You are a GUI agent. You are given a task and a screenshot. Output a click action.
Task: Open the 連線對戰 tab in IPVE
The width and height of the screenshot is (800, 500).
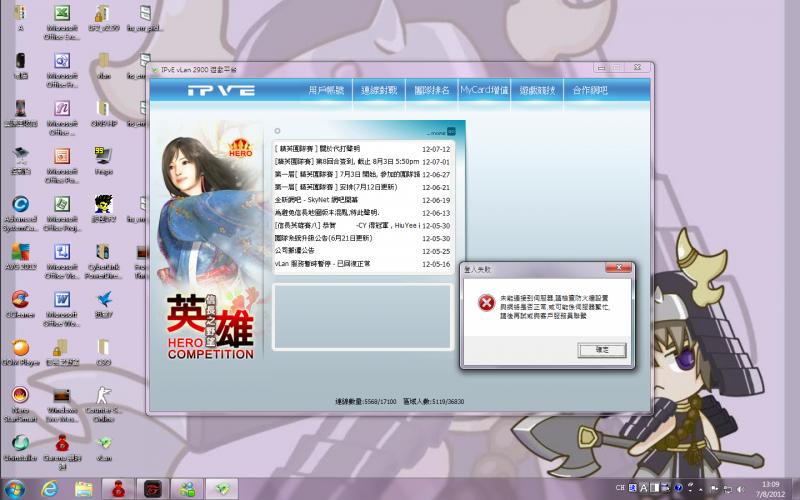point(379,90)
